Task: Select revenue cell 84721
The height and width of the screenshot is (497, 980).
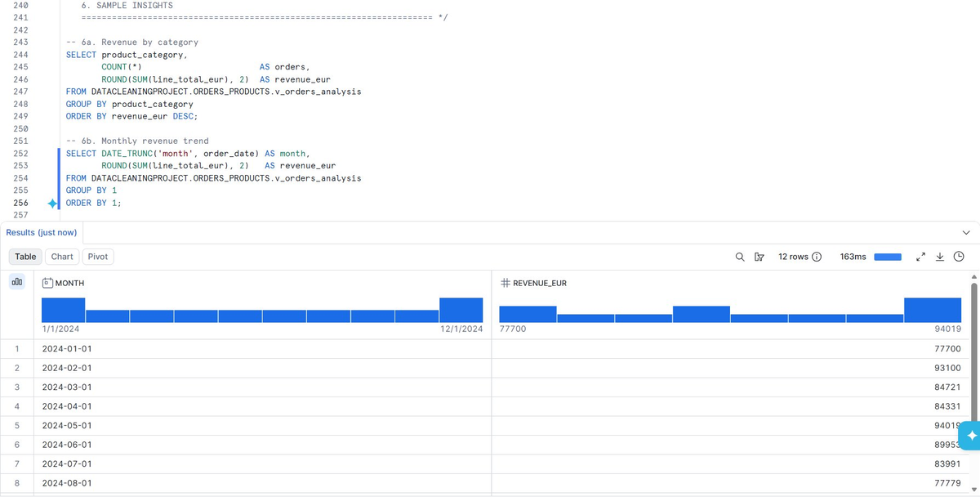Action: (730, 387)
